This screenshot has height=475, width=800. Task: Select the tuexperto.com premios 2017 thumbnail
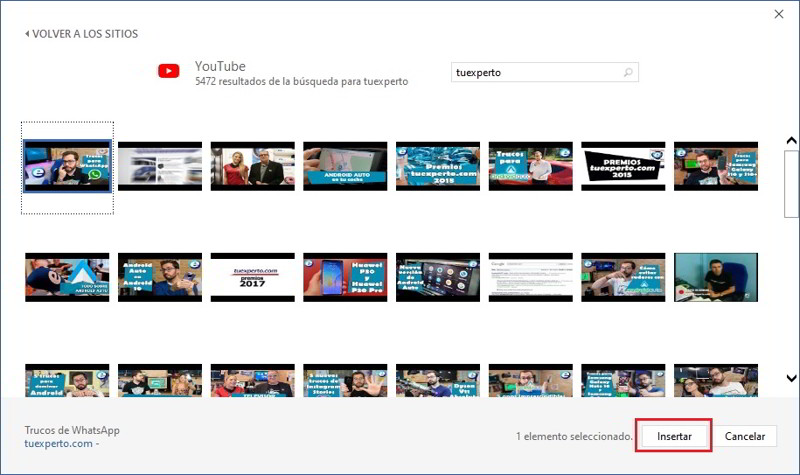click(253, 277)
